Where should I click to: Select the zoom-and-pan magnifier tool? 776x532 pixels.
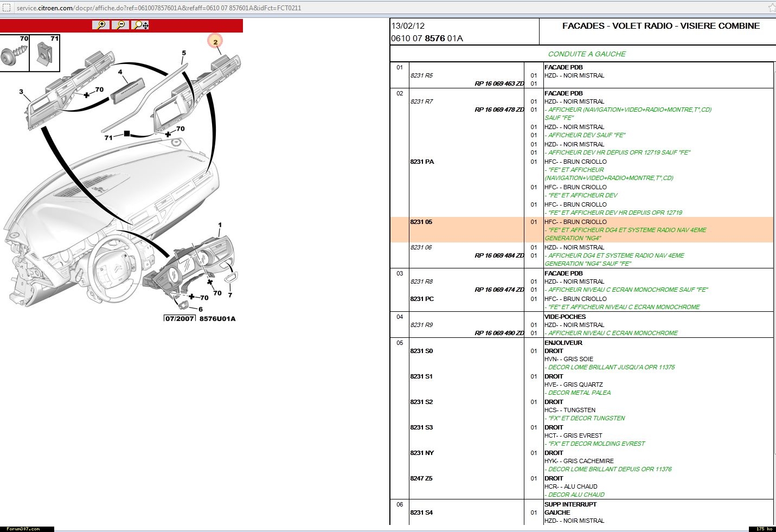[140, 25]
